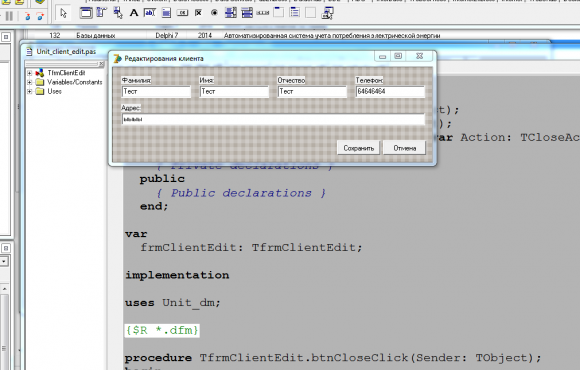Focus the Телефон field containing 64646464
Image resolution: width=580 pixels, height=370 pixels.
[390, 91]
